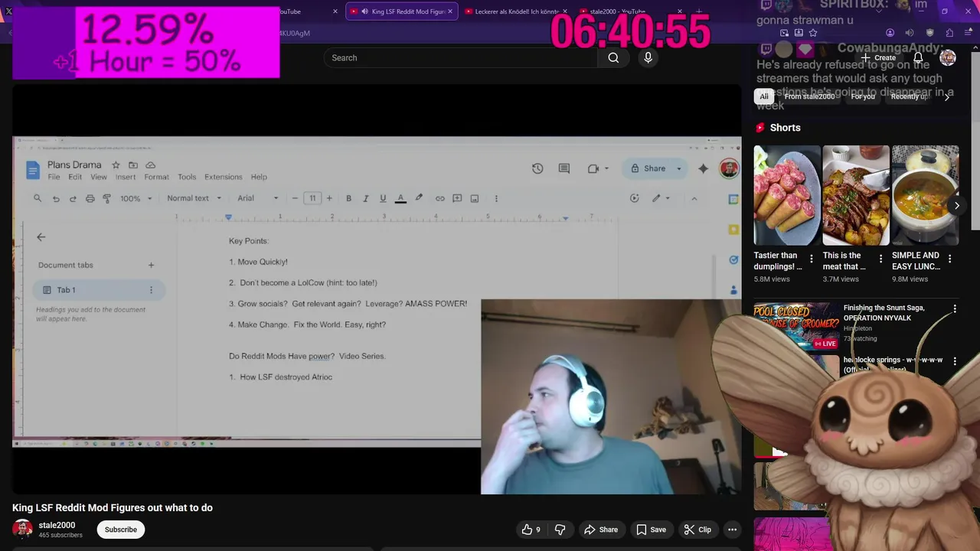Select the 'From stale2000' filter chip
The height and width of the screenshot is (551, 980).
coord(809,96)
